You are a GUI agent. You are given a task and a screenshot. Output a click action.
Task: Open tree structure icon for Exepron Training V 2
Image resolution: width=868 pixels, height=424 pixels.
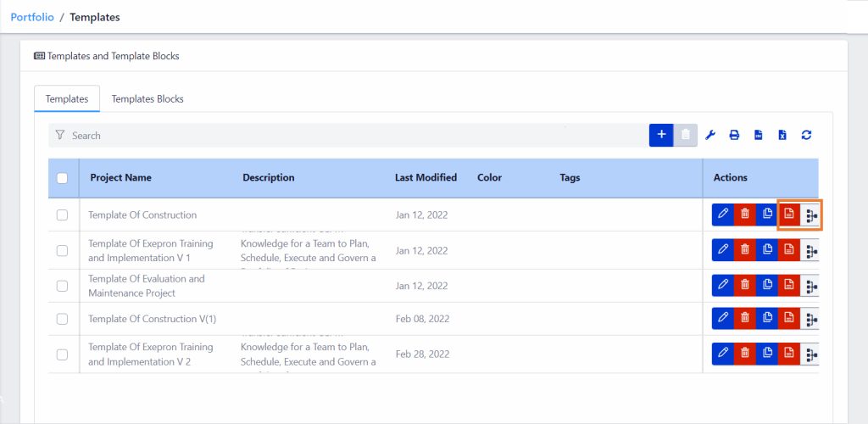tap(810, 354)
